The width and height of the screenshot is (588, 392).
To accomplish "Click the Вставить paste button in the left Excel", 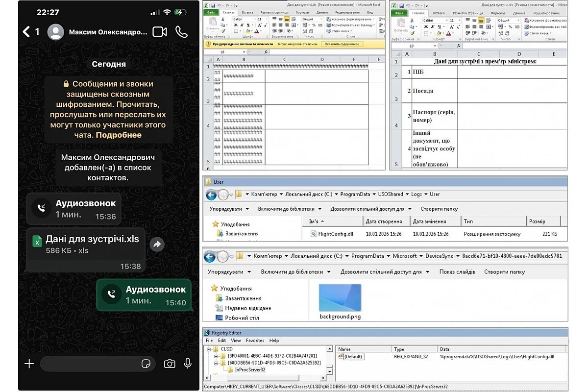I will [212, 25].
